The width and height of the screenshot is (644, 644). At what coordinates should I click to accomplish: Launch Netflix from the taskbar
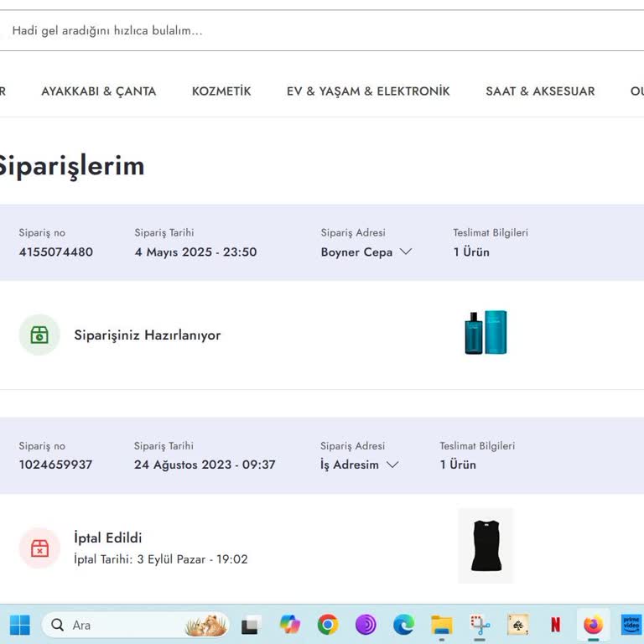555,625
